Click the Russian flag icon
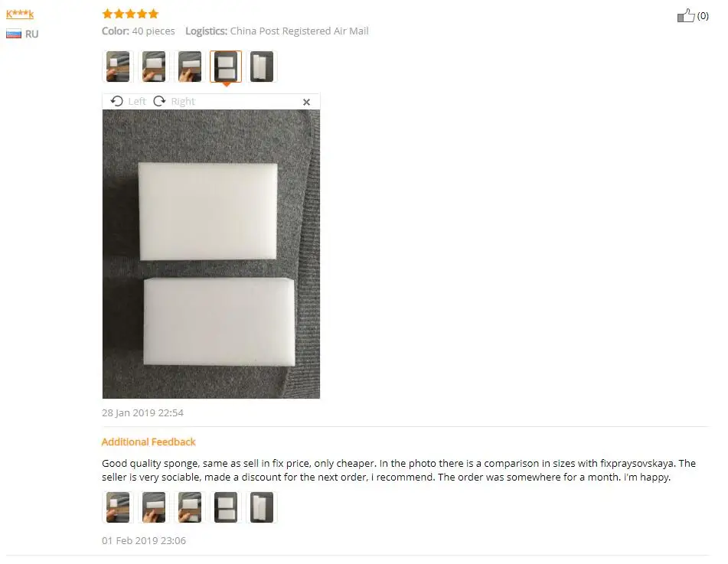 coord(14,34)
